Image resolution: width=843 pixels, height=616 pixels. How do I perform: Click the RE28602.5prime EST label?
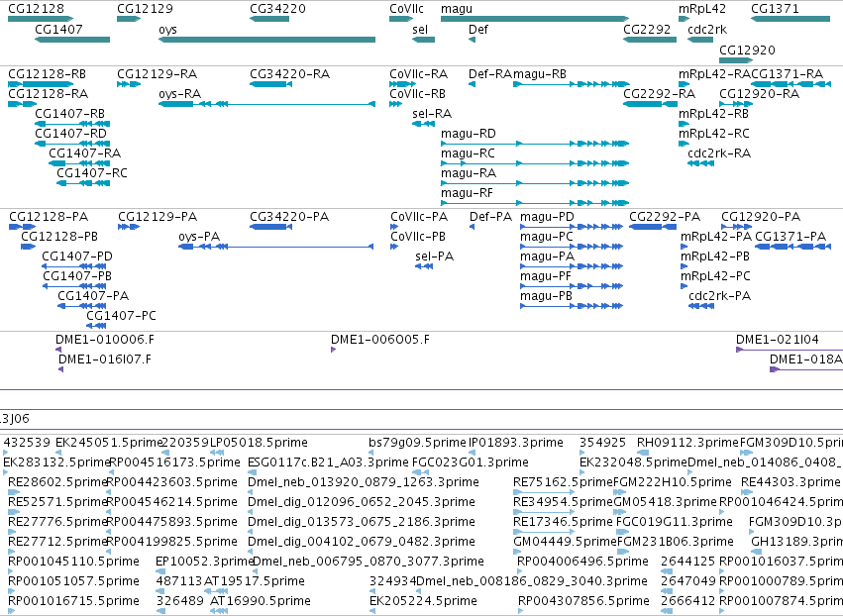(x=58, y=481)
